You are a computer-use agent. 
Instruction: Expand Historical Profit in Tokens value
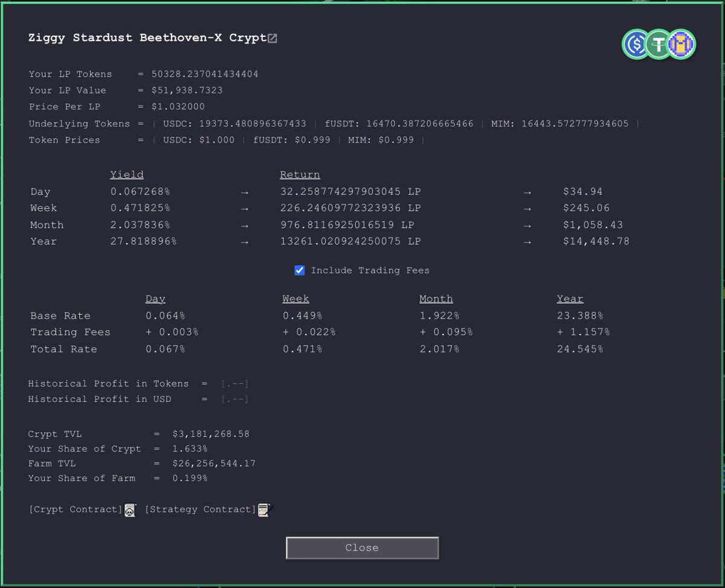(234, 383)
